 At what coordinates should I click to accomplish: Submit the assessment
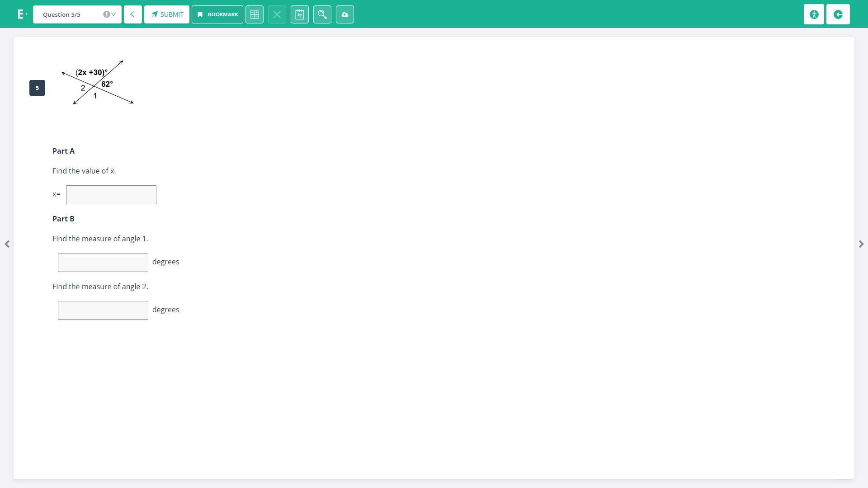pos(167,14)
